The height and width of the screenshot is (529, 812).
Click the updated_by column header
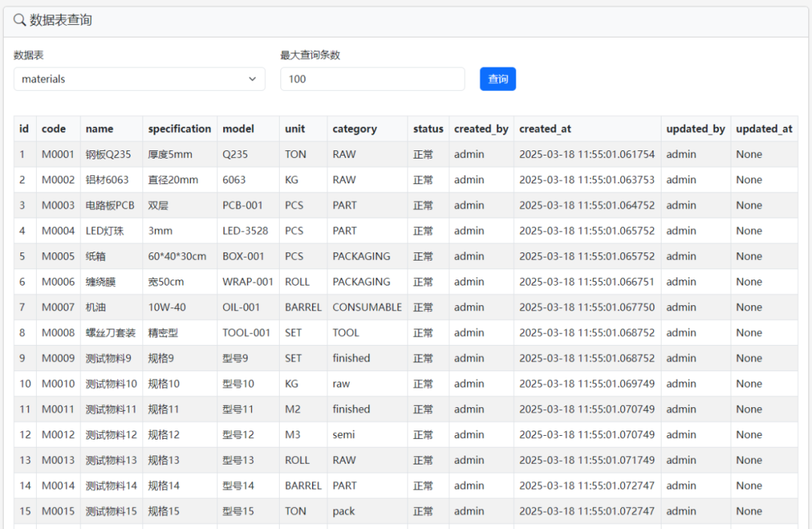pos(695,129)
